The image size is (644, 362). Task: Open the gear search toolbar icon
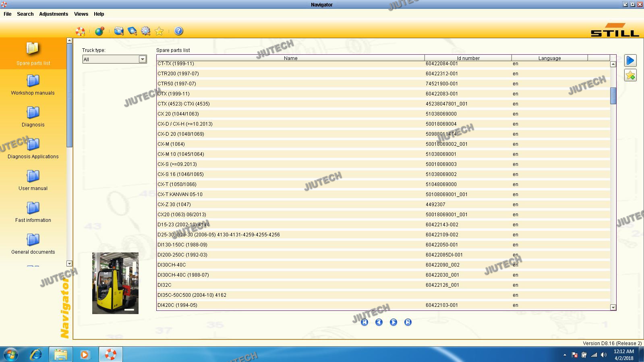point(145,31)
